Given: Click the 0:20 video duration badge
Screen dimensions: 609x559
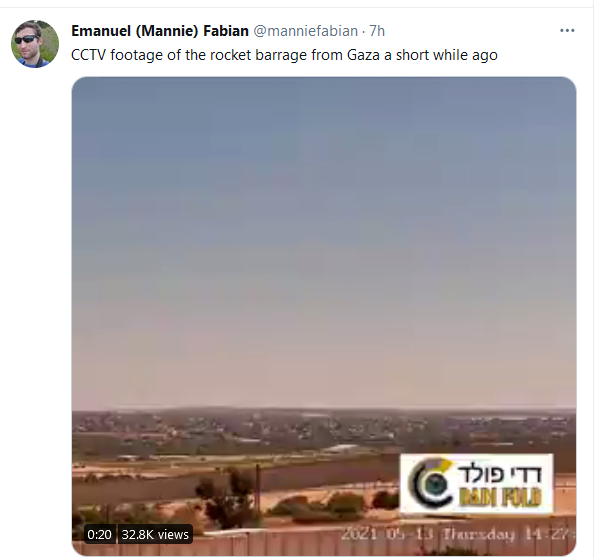Looking at the screenshot, I should [99, 535].
